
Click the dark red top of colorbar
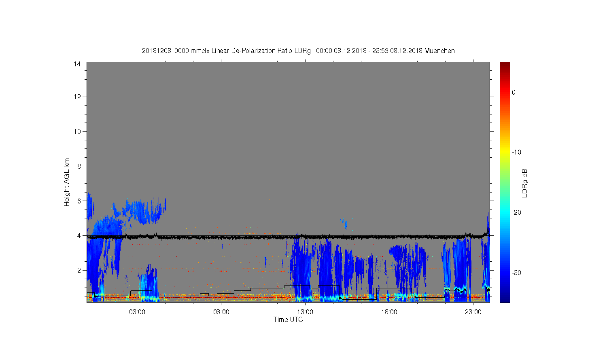[505, 66]
